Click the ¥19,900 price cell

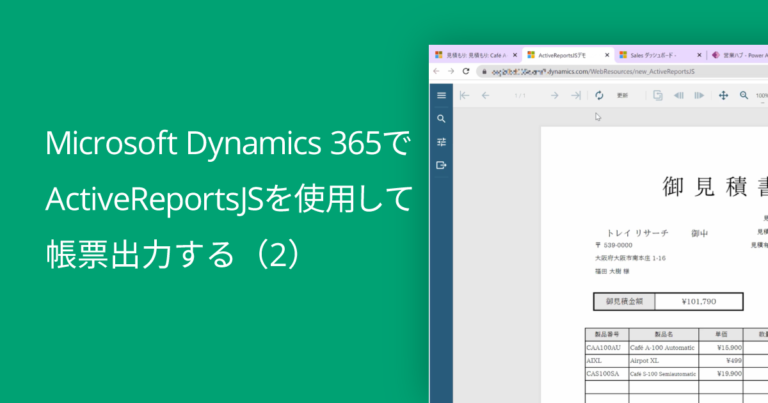[x=721, y=374]
